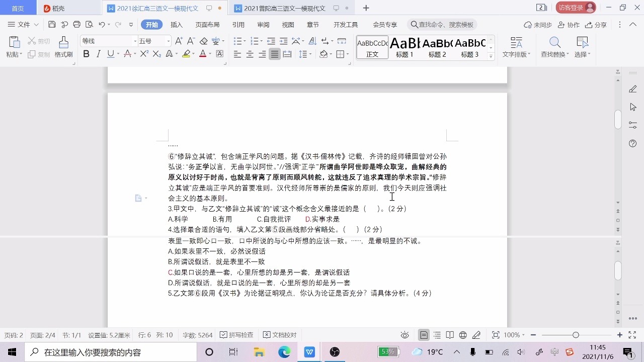The height and width of the screenshot is (362, 644).
Task: Increase paragraph indent
Action: click(x=284, y=41)
